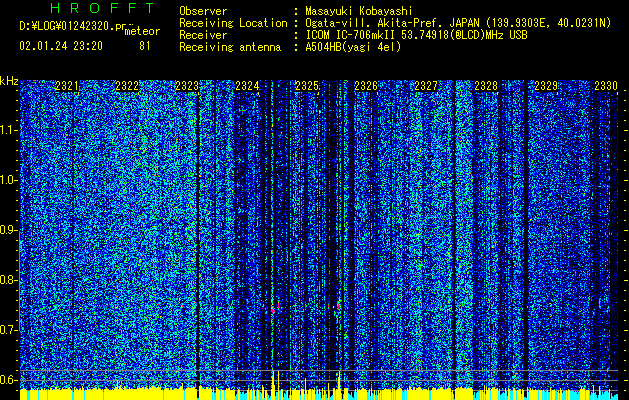Click the kHz axis unit label

pos(9,81)
